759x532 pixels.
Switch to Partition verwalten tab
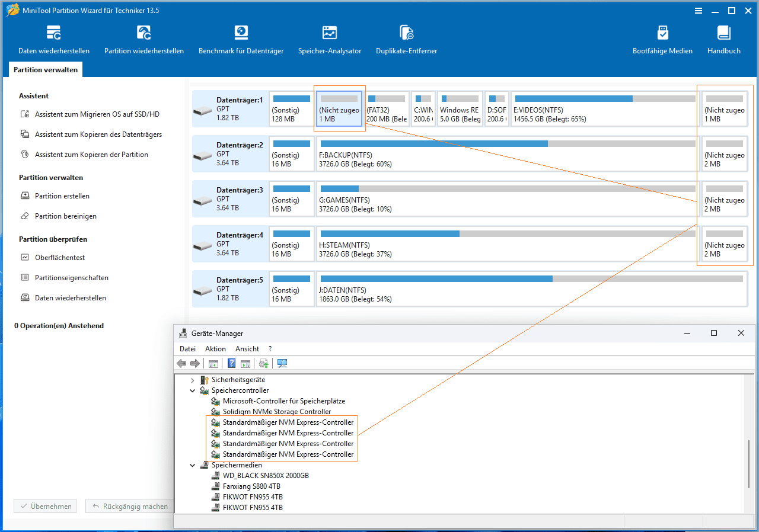click(x=46, y=70)
